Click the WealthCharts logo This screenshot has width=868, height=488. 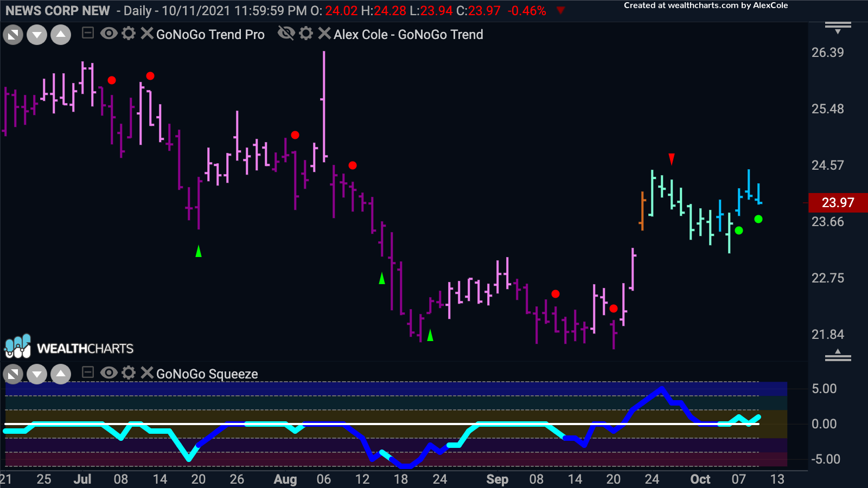[x=69, y=347]
